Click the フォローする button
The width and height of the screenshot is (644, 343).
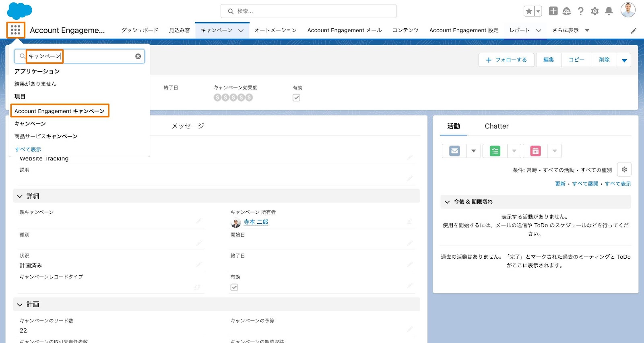506,60
